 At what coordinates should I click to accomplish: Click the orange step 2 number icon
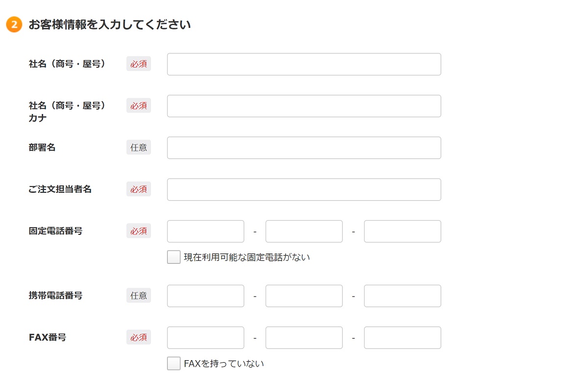tap(14, 24)
